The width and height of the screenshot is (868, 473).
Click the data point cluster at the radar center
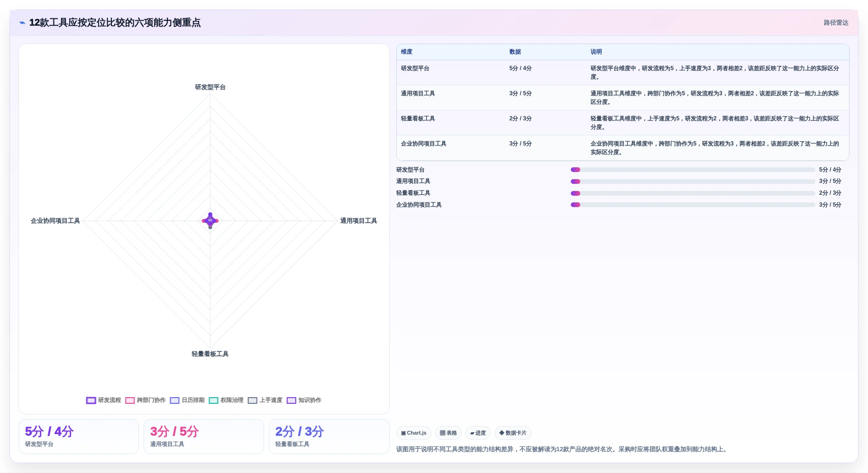click(210, 221)
